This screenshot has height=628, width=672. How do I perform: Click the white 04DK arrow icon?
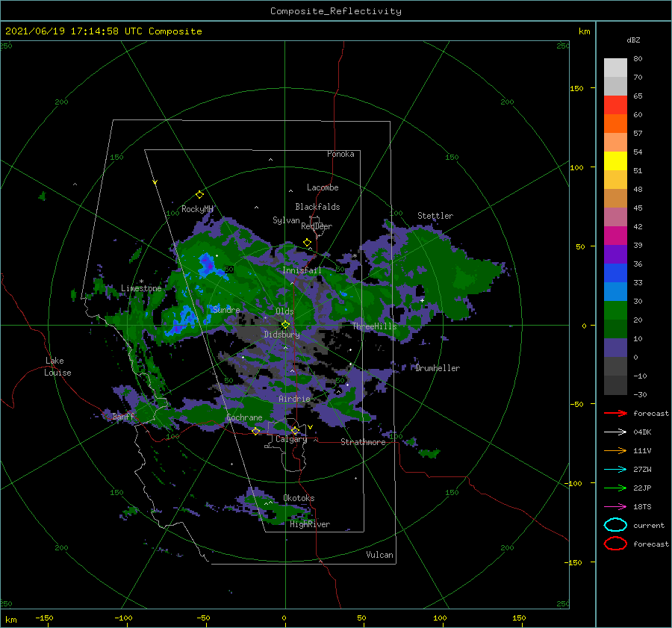615,432
